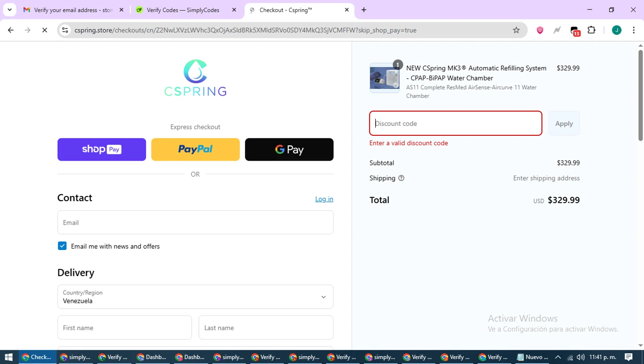The height and width of the screenshot is (364, 644).
Task: Pay with the Google Pay button
Action: 289,150
